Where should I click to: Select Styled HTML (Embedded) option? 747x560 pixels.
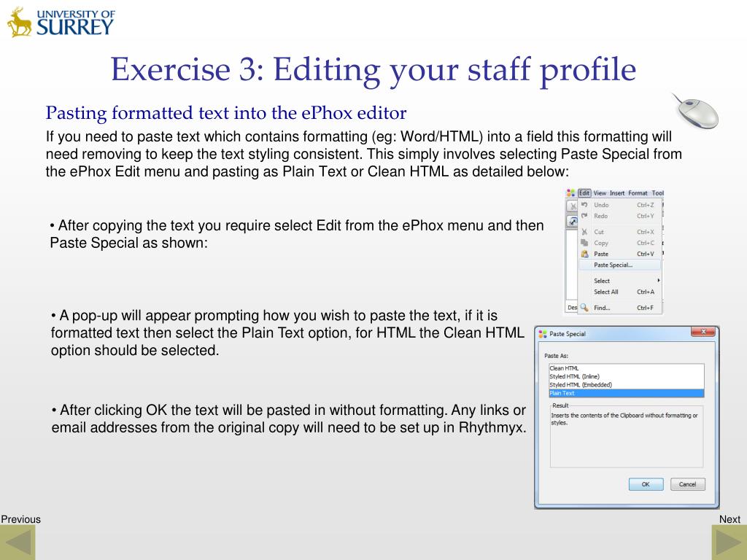point(627,385)
